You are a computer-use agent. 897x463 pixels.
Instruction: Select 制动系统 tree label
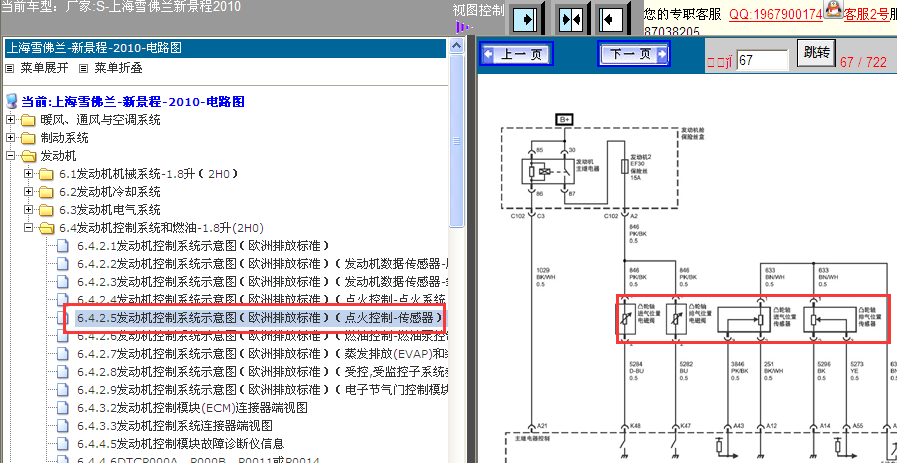(x=64, y=138)
